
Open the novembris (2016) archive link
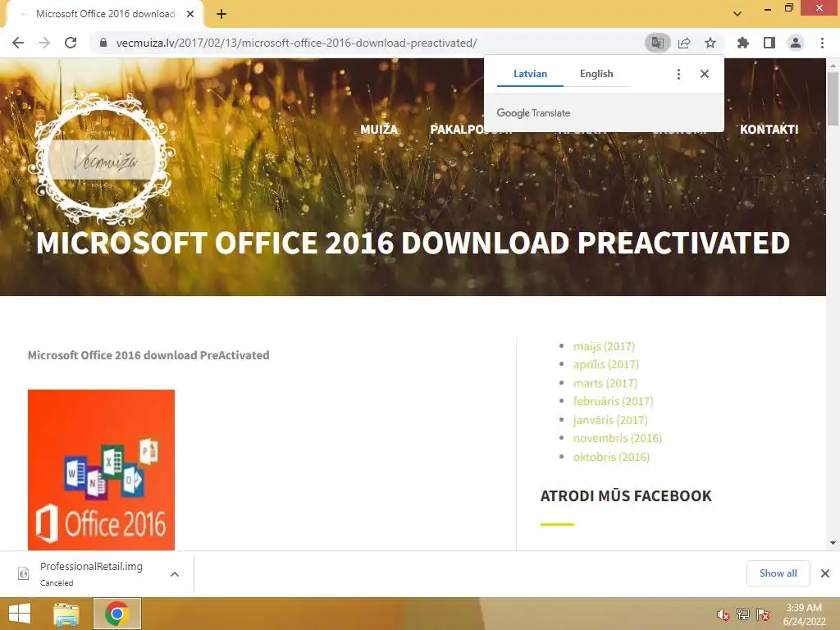(x=618, y=438)
